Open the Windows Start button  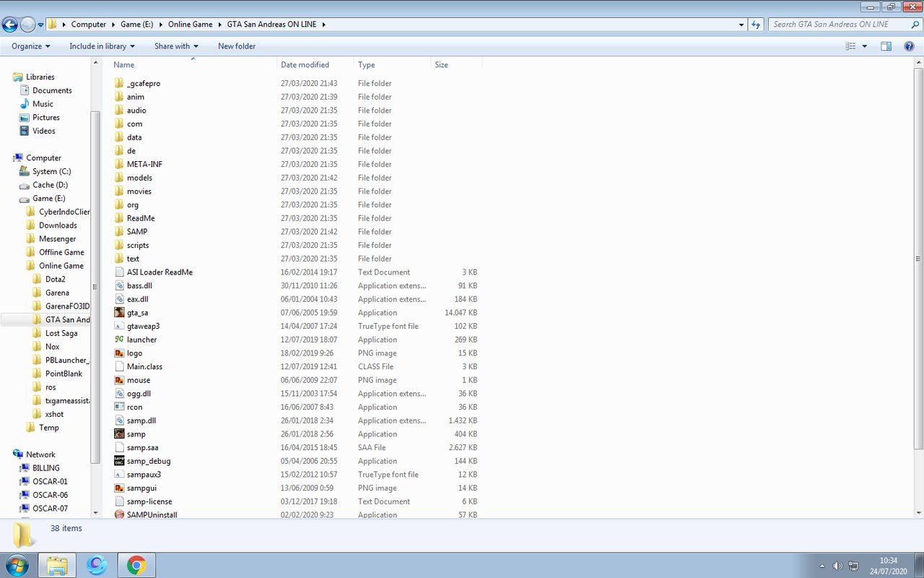click(17, 565)
